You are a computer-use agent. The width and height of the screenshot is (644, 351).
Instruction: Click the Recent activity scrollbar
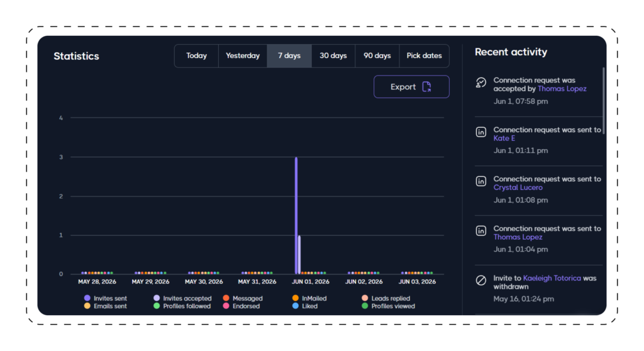click(x=603, y=100)
